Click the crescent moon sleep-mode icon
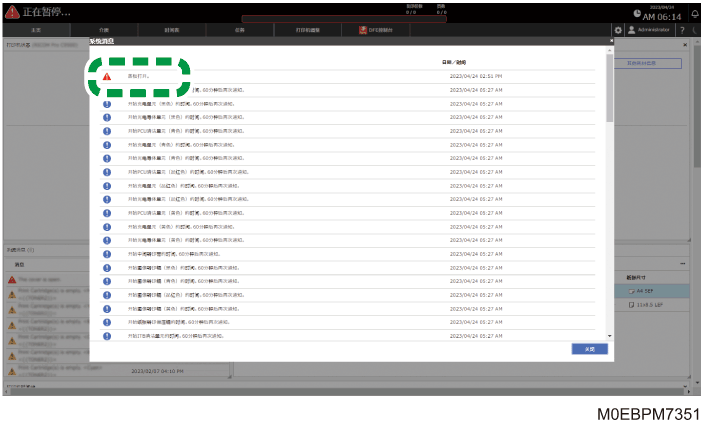This screenshot has height=425, width=704. 695,30
